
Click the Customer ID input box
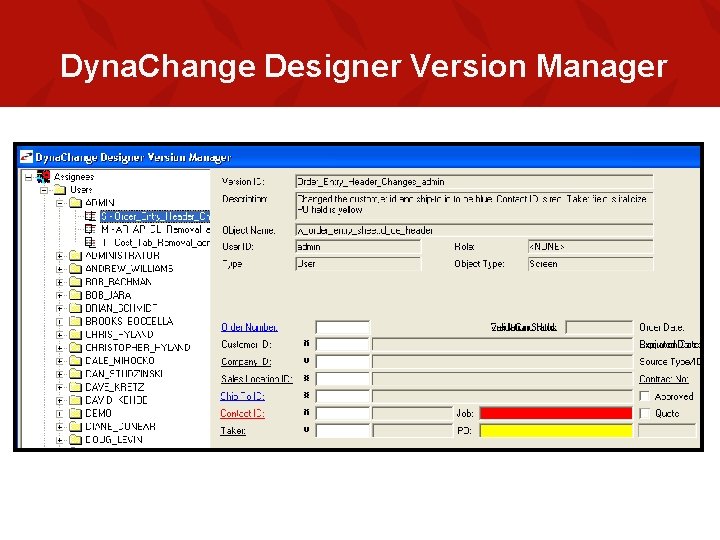point(343,344)
